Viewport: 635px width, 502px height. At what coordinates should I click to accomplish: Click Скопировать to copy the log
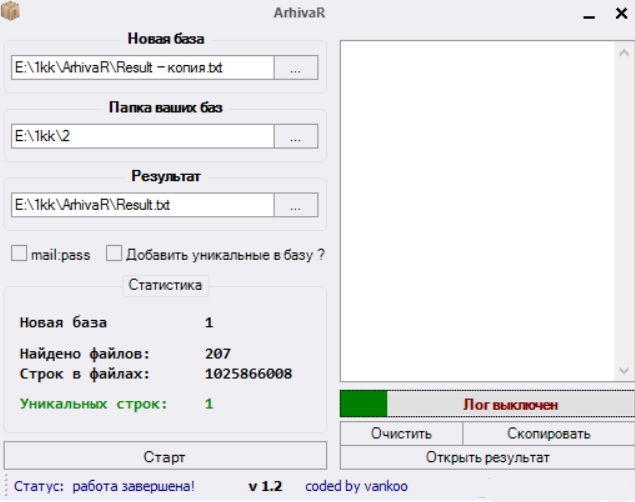tap(548, 433)
